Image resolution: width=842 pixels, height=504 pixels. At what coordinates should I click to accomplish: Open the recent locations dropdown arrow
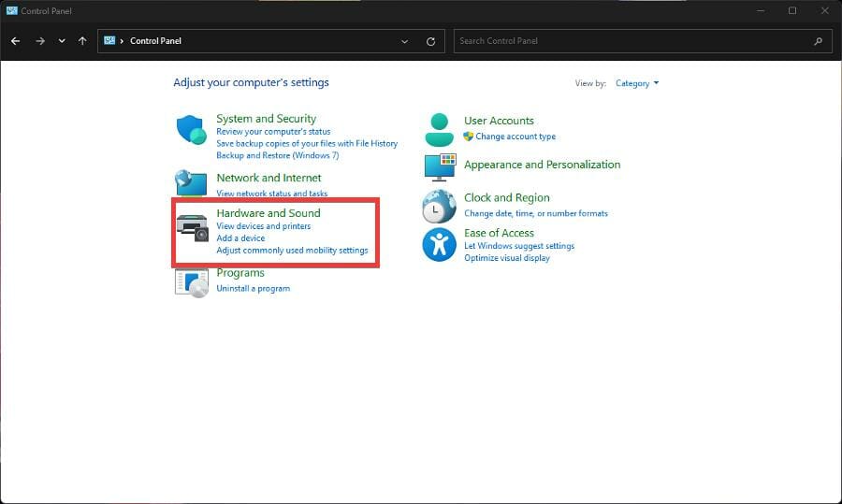point(62,41)
